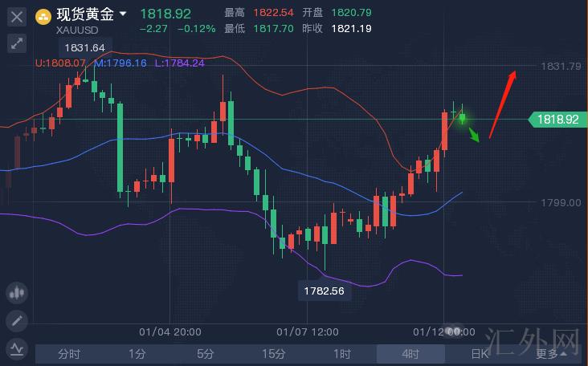Click the green current price marker candle
Viewport: 588px width, 366px height.
[x=462, y=119]
